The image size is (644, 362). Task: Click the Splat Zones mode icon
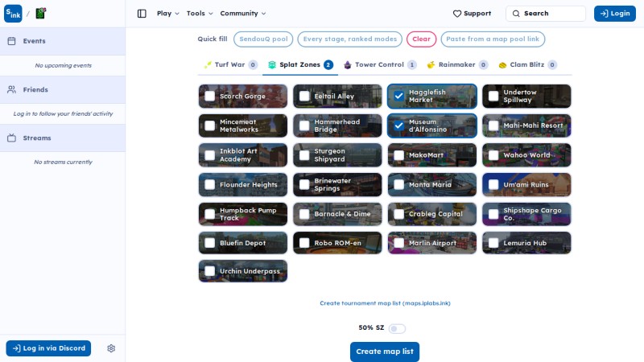click(272, 65)
